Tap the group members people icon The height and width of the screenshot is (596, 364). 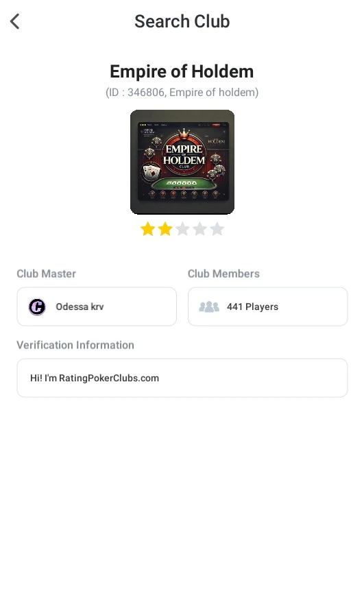point(209,307)
